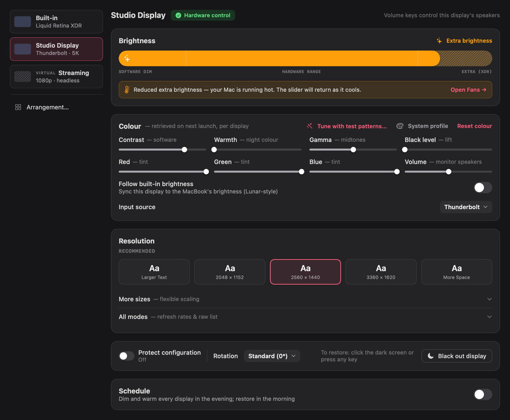Click the Red tint slider handle
Viewport: 510px width, 420px height.
(206, 172)
